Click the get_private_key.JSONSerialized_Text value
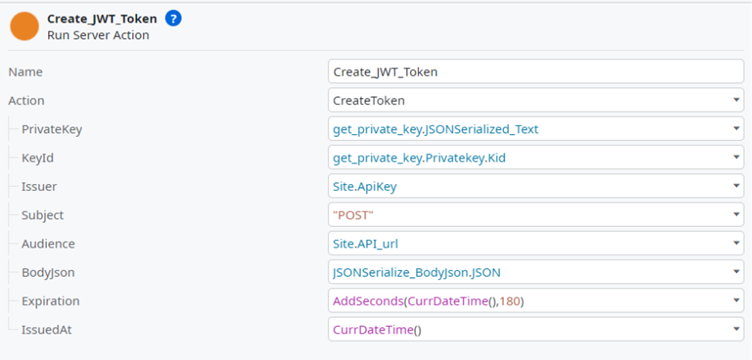752x360 pixels. click(x=435, y=129)
